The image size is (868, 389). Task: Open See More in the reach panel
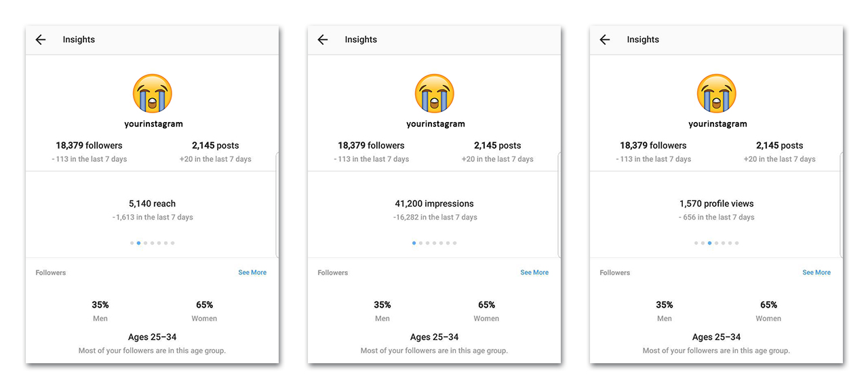point(252,272)
